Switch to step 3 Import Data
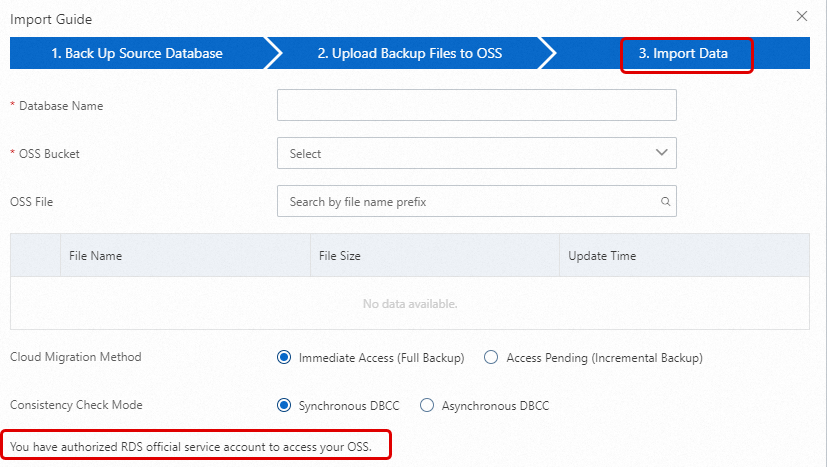The width and height of the screenshot is (827, 467). click(x=684, y=54)
